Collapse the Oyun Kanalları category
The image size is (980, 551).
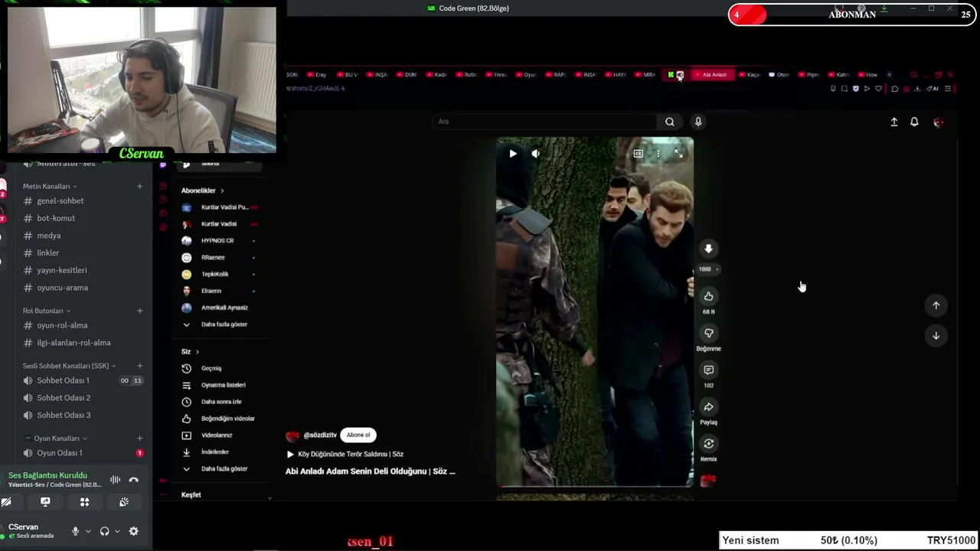click(55, 439)
